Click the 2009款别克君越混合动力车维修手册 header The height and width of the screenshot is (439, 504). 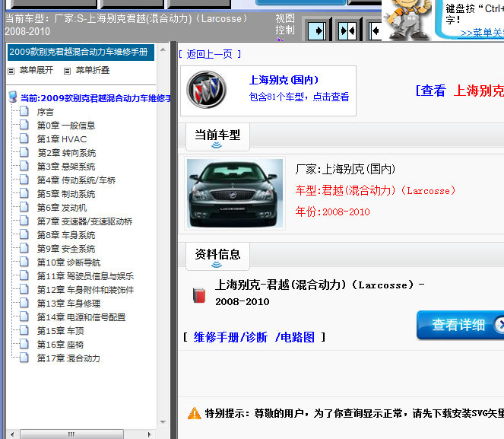(x=81, y=52)
